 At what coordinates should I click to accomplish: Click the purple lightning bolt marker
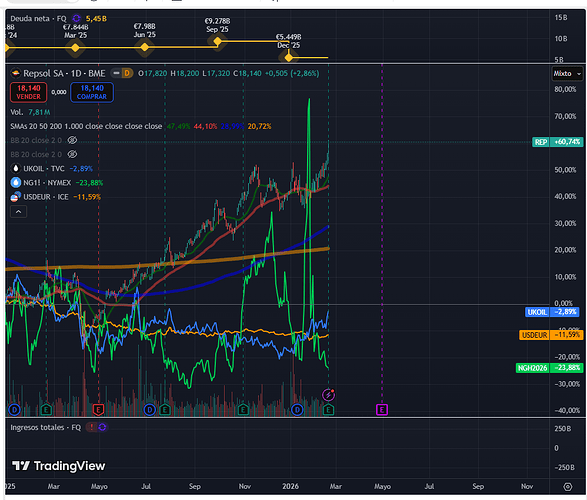328,394
